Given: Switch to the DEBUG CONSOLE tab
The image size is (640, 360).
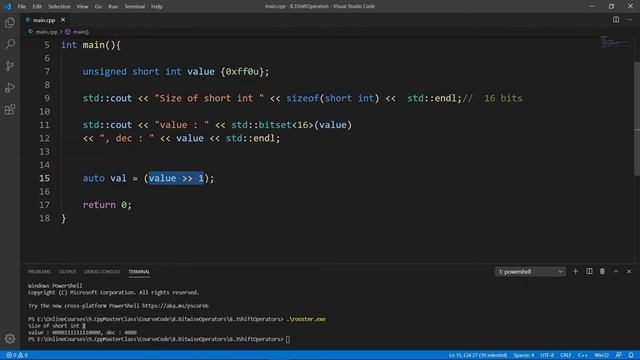Looking at the screenshot, I should (x=102, y=271).
